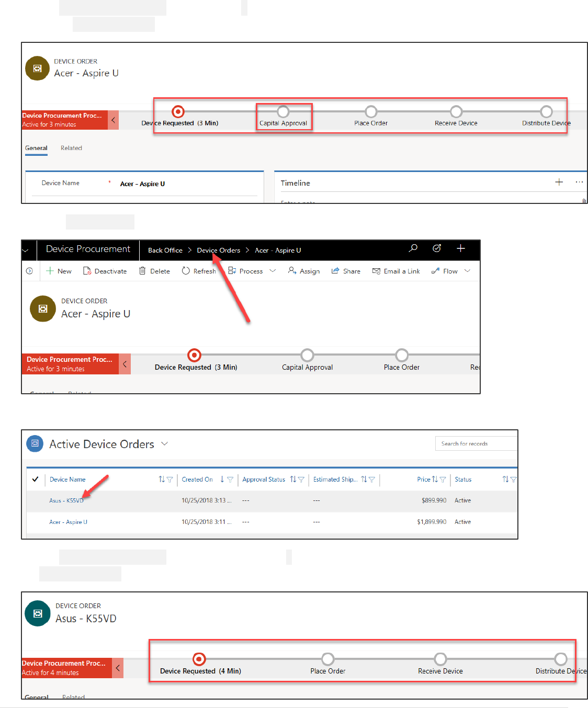The image size is (588, 708).
Task: Click Deactivate in the command bar
Action: (105, 271)
